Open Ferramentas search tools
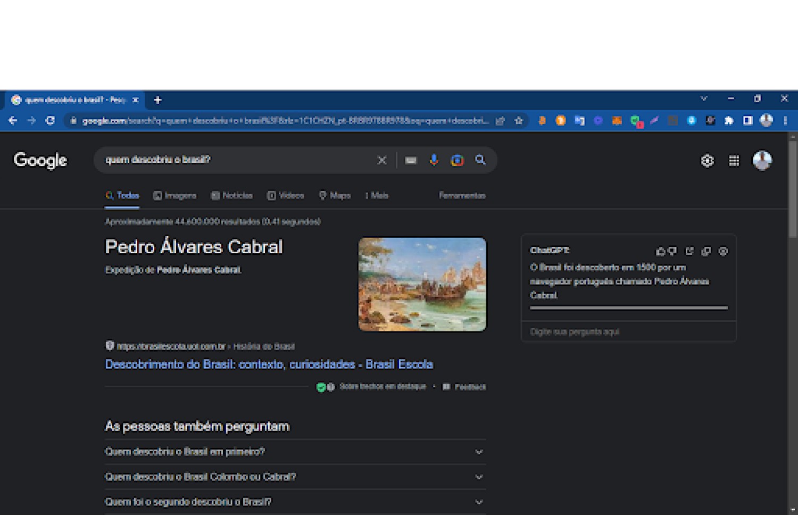The image size is (798, 532). click(x=462, y=196)
